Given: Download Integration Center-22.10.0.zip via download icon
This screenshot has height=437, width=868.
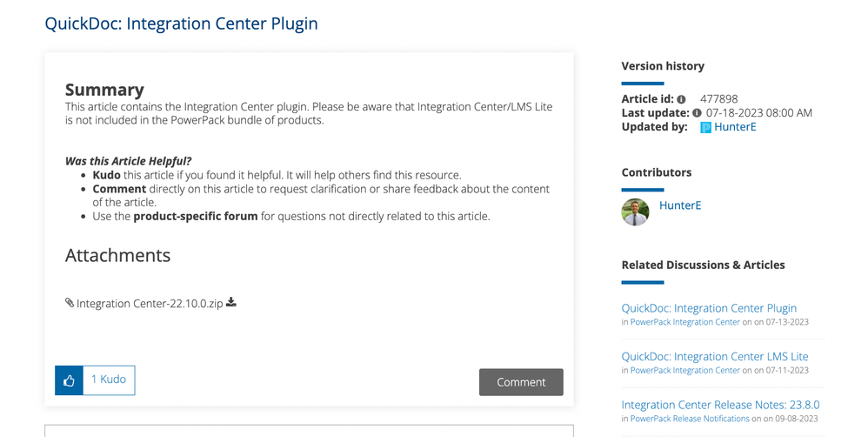Looking at the screenshot, I should pos(231,303).
